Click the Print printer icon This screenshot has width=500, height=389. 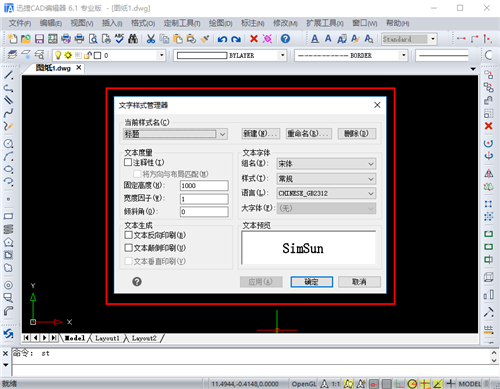click(79, 39)
